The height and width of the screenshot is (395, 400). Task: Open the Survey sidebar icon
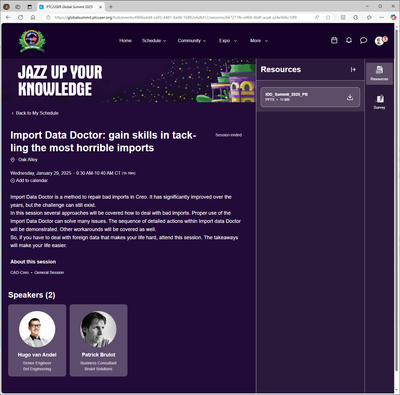coord(379,102)
